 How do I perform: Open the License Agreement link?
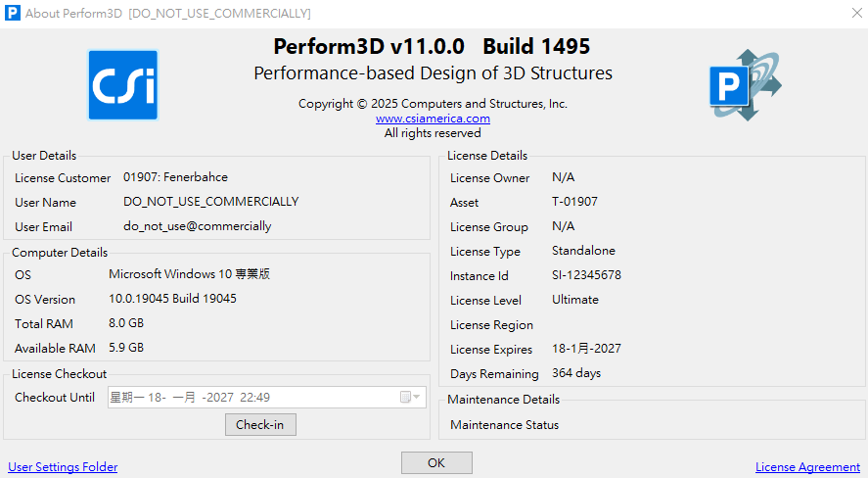pyautogui.click(x=807, y=467)
